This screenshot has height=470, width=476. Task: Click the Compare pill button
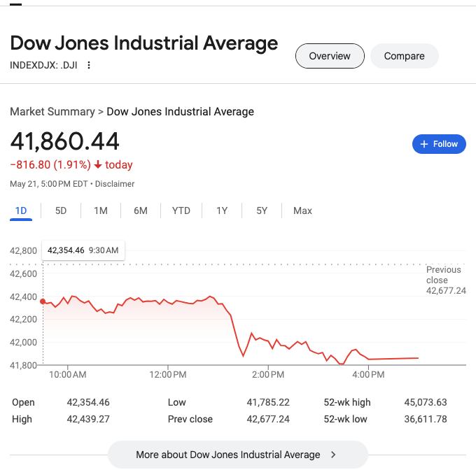pyautogui.click(x=404, y=56)
